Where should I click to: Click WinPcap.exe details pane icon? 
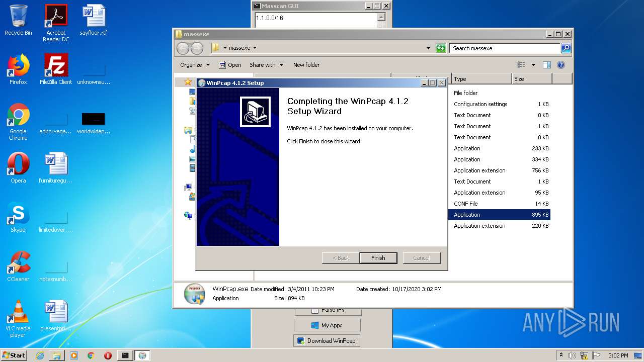tap(194, 294)
